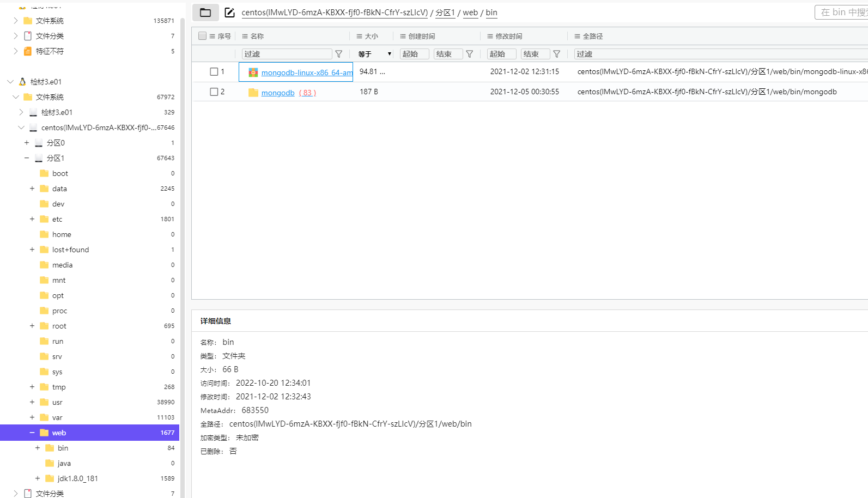Open the mongodb folder link
This screenshot has height=498, width=868.
tap(278, 93)
